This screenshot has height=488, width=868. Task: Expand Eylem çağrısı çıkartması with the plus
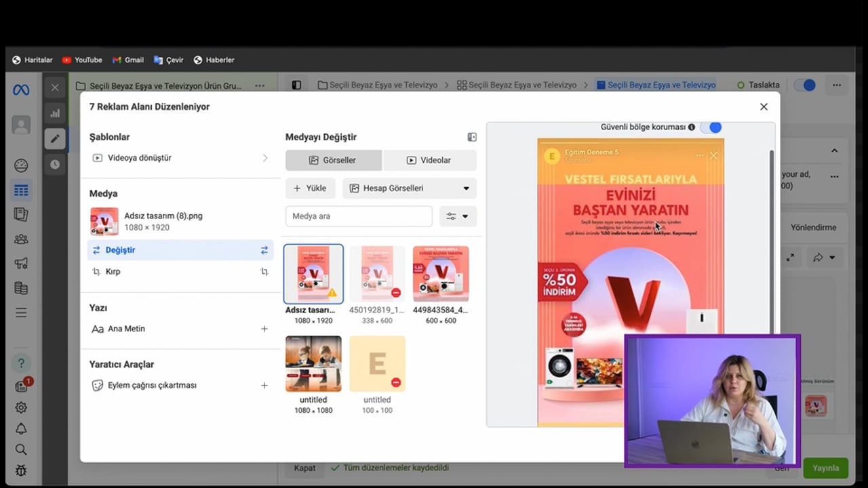[x=264, y=385]
